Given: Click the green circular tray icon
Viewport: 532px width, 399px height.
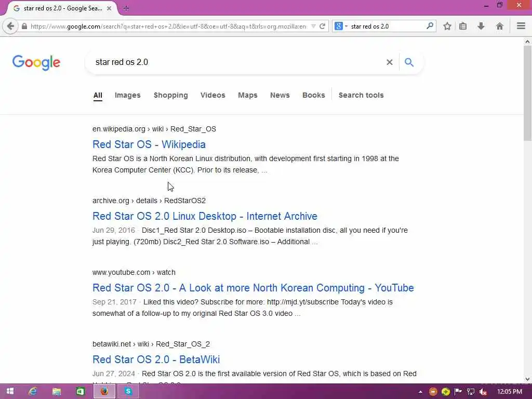Looking at the screenshot, I should [x=445, y=392].
